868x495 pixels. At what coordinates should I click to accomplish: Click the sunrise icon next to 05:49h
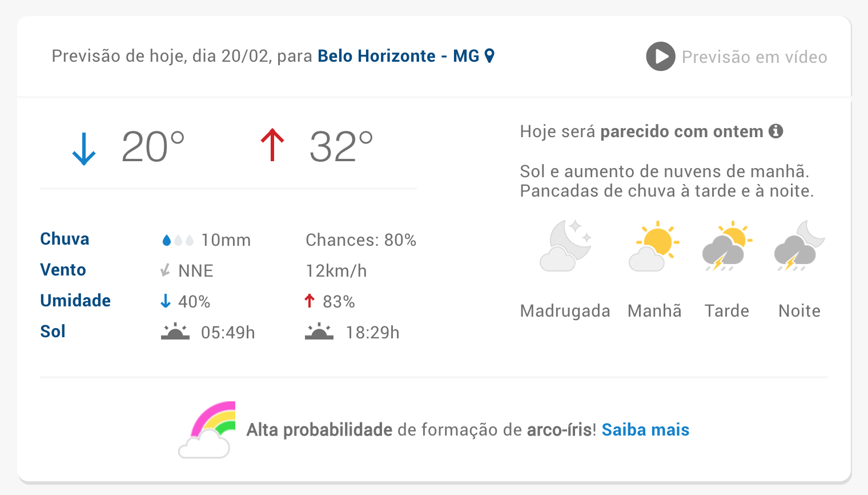pos(175,332)
